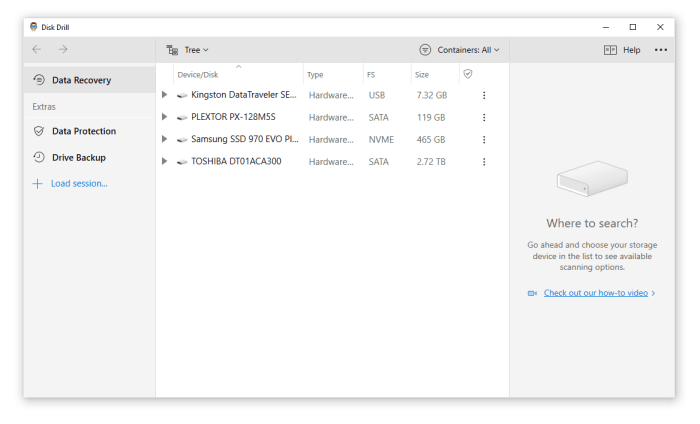Open the Help panel book icon
The height and width of the screenshot is (424, 700).
pos(610,50)
